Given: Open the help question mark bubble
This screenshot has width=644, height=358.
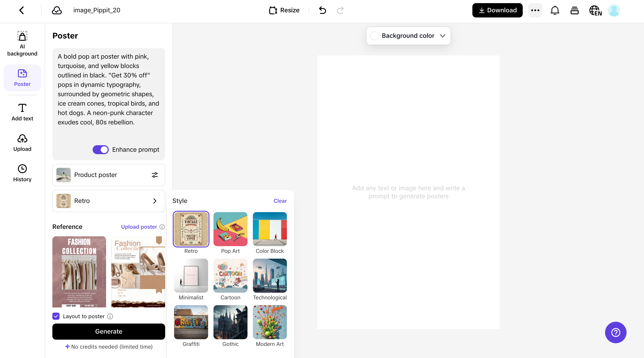Looking at the screenshot, I should [616, 332].
